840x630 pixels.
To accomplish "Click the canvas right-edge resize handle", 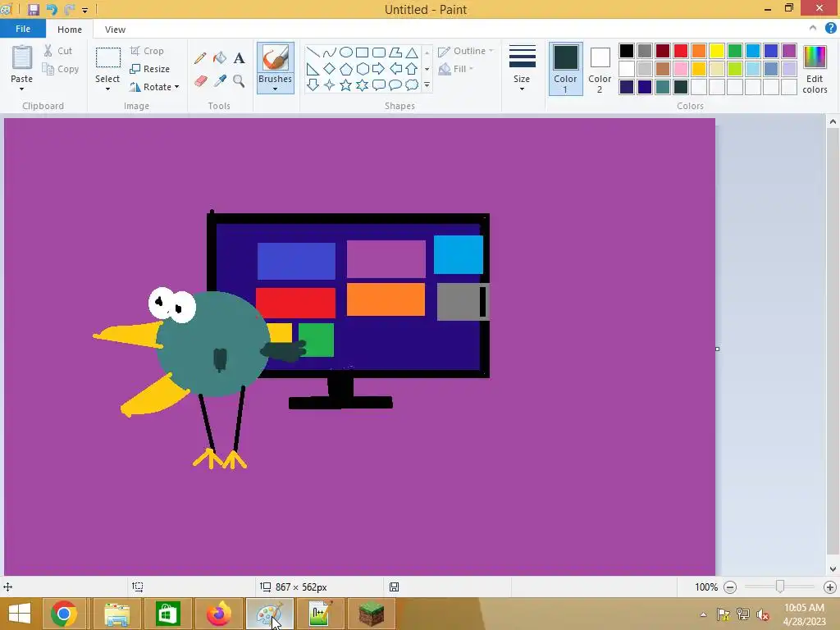I will pyautogui.click(x=717, y=349).
